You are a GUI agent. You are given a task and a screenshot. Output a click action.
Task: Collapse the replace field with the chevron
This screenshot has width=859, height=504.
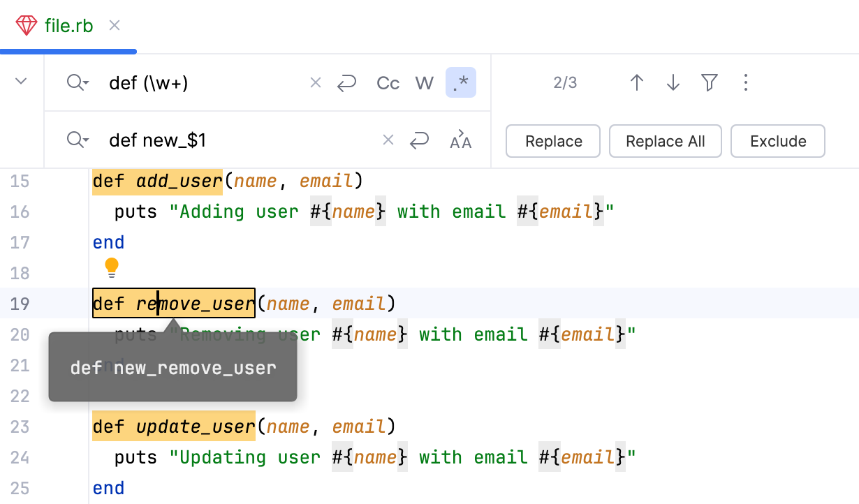pos(21,82)
